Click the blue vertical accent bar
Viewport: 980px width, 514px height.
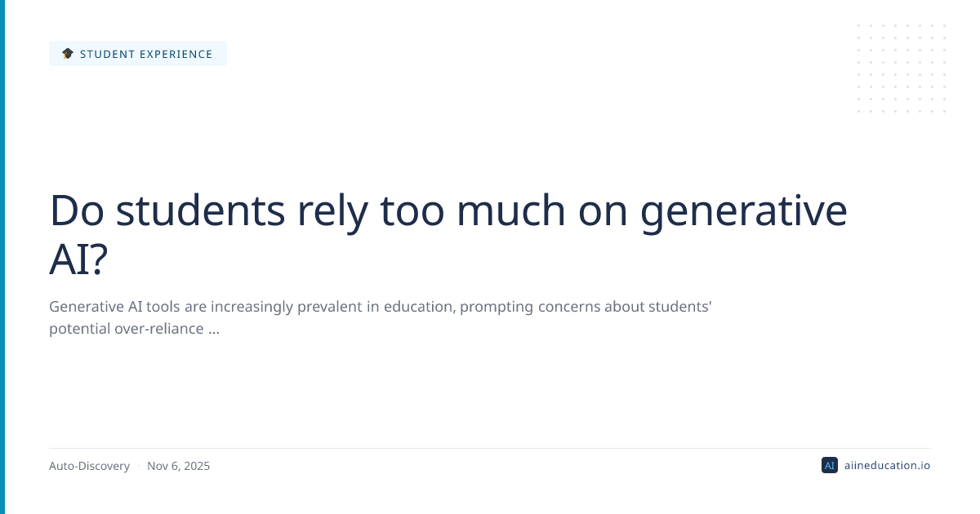[x=2, y=257]
